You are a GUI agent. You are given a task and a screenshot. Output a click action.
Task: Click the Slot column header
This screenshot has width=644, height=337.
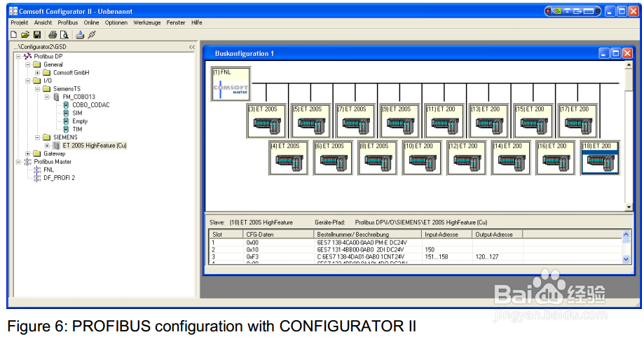pos(226,235)
